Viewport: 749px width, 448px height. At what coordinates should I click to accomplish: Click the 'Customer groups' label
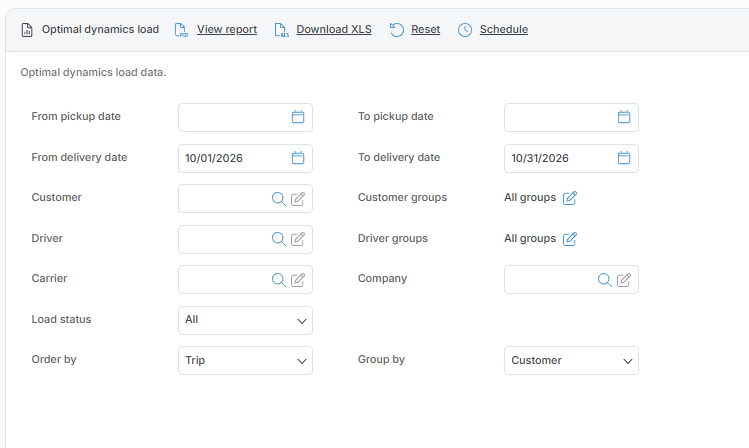(402, 198)
